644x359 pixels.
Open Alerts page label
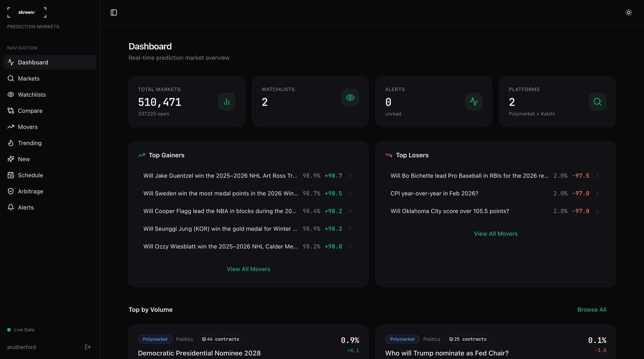point(26,207)
